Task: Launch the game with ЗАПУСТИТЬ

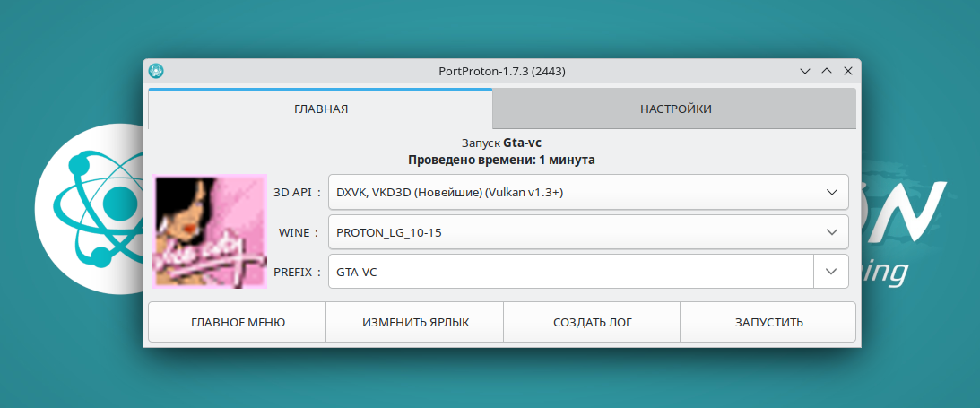Action: 768,323
